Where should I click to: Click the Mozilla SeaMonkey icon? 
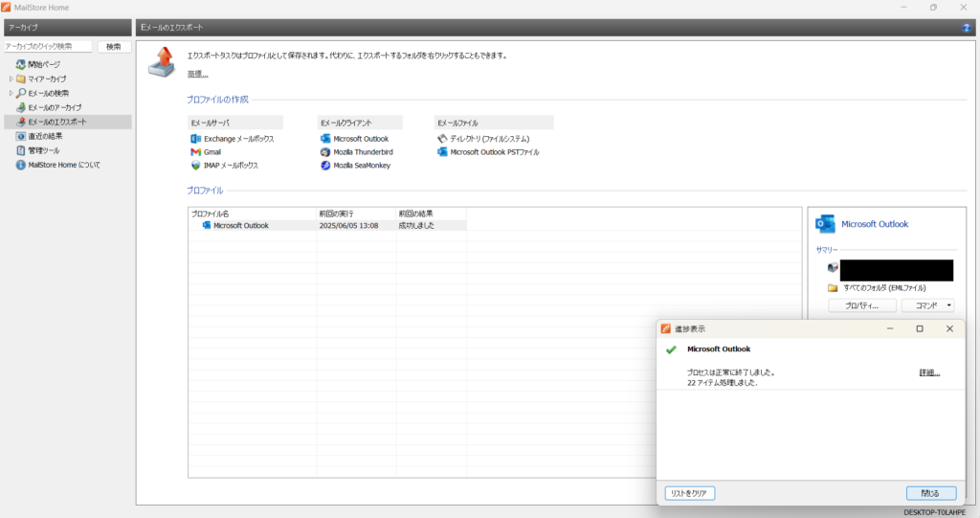coord(325,166)
